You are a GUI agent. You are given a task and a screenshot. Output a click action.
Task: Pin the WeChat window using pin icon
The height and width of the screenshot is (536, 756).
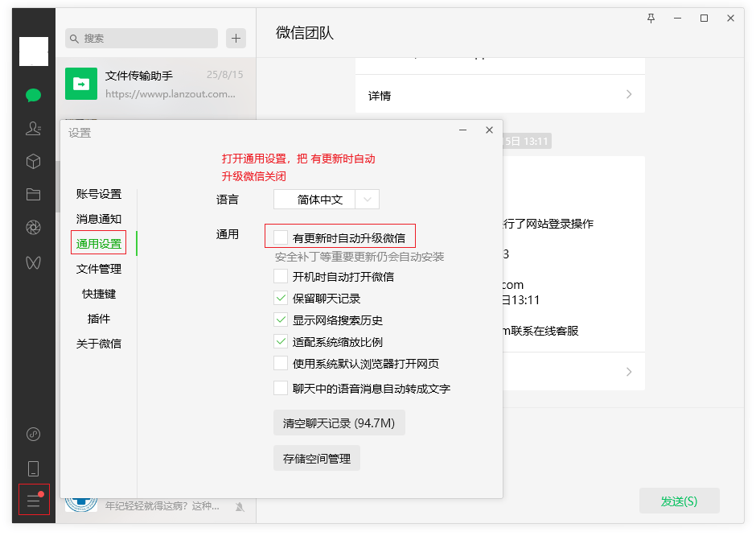click(x=651, y=18)
